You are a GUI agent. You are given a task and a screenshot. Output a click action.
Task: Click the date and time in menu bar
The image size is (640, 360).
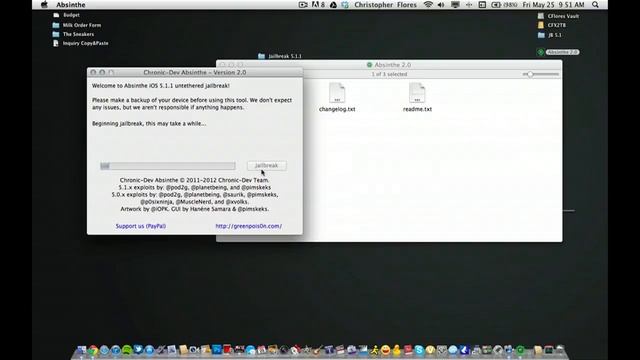[x=553, y=5]
